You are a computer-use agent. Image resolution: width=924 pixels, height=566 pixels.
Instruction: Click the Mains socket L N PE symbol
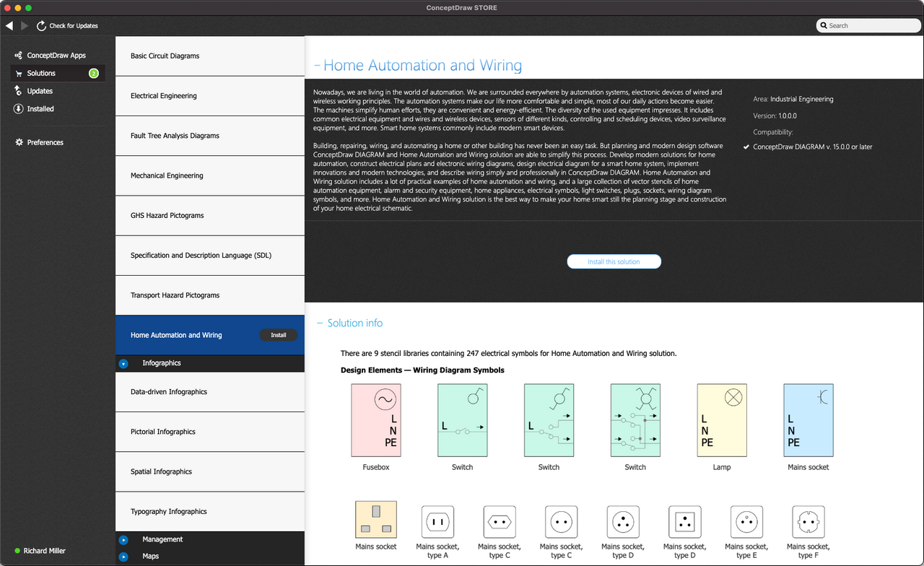808,420
